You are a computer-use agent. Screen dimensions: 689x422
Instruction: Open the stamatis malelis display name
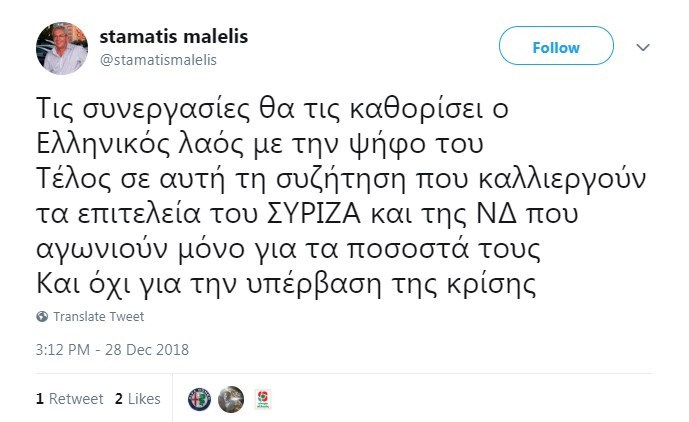coord(174,36)
